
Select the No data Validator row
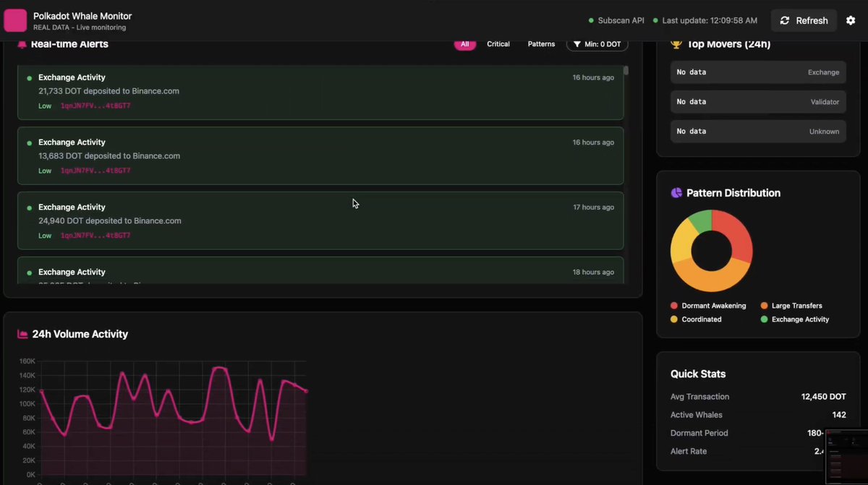[x=758, y=102]
